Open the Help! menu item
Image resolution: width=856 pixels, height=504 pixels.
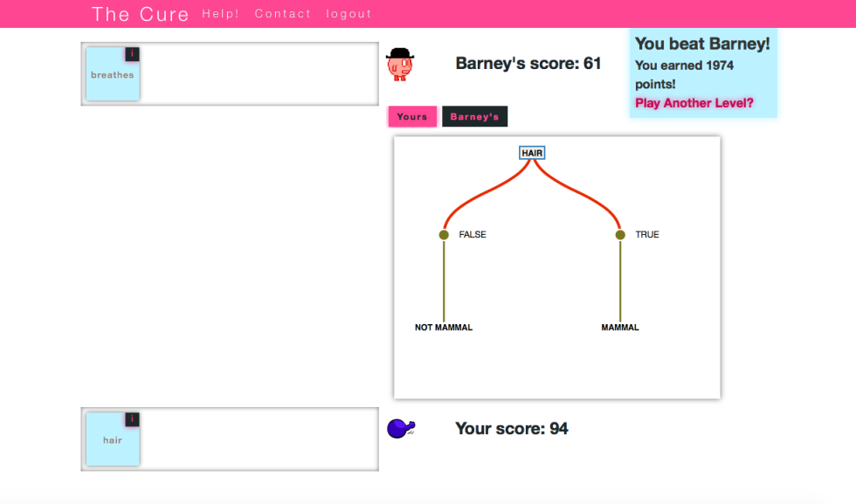point(220,14)
